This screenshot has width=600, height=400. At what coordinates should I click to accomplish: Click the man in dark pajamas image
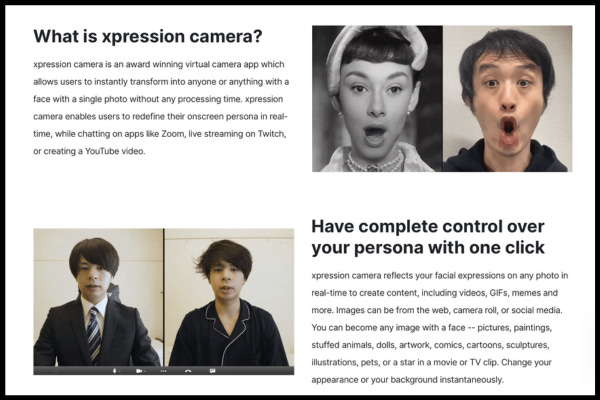(230, 297)
